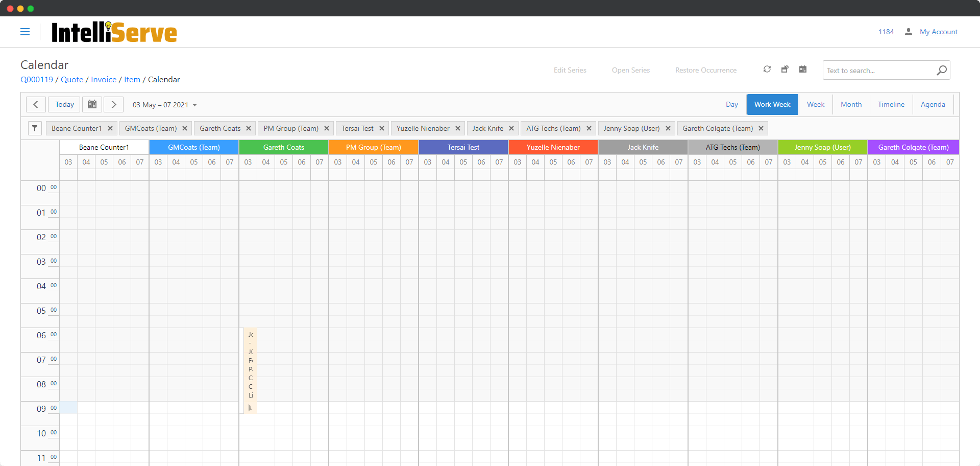Switch to the Month view
This screenshot has height=466, width=980.
851,105
